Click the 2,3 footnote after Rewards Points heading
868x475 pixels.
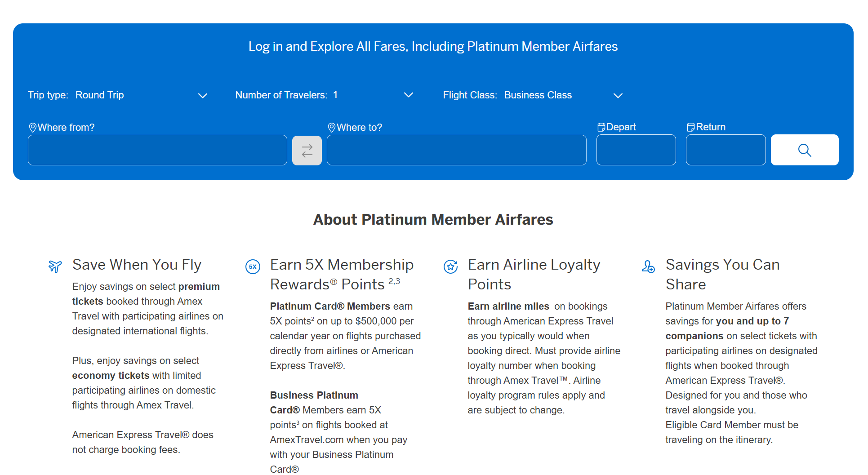394,281
